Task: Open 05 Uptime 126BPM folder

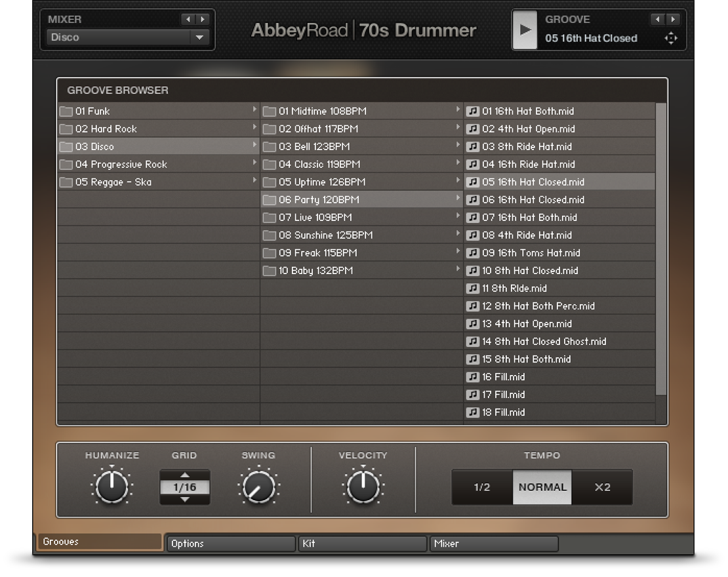Action: 361,182
